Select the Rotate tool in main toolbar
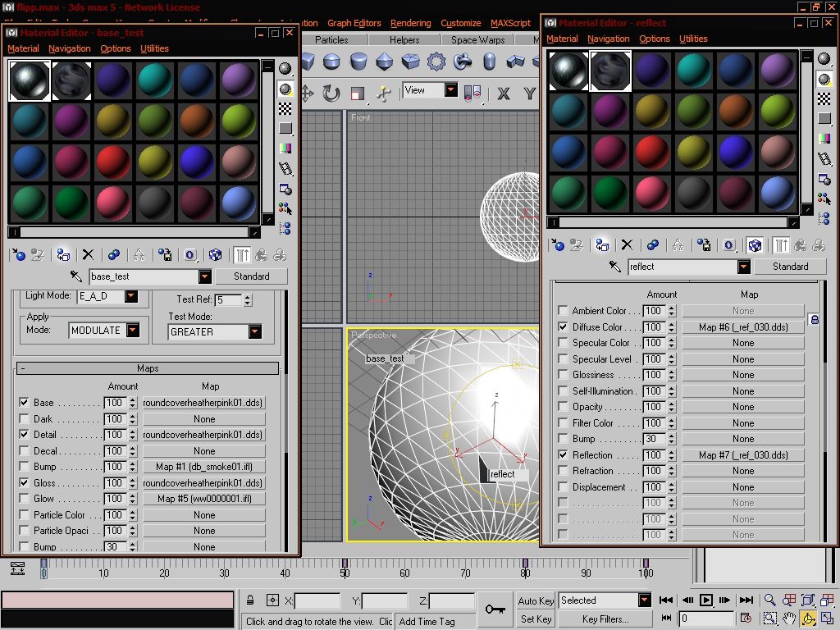This screenshot has height=630, width=840. [331, 94]
